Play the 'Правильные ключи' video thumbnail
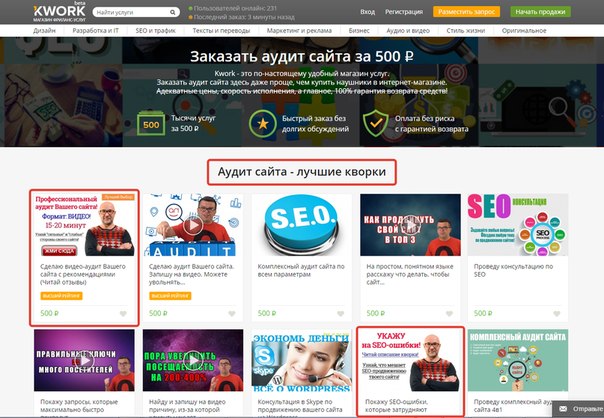This screenshot has width=604, height=418. [x=84, y=360]
